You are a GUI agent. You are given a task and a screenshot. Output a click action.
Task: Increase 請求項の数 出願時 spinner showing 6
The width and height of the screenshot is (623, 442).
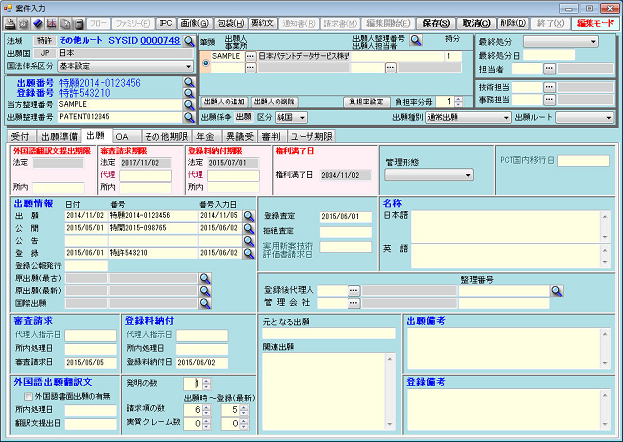(206, 407)
